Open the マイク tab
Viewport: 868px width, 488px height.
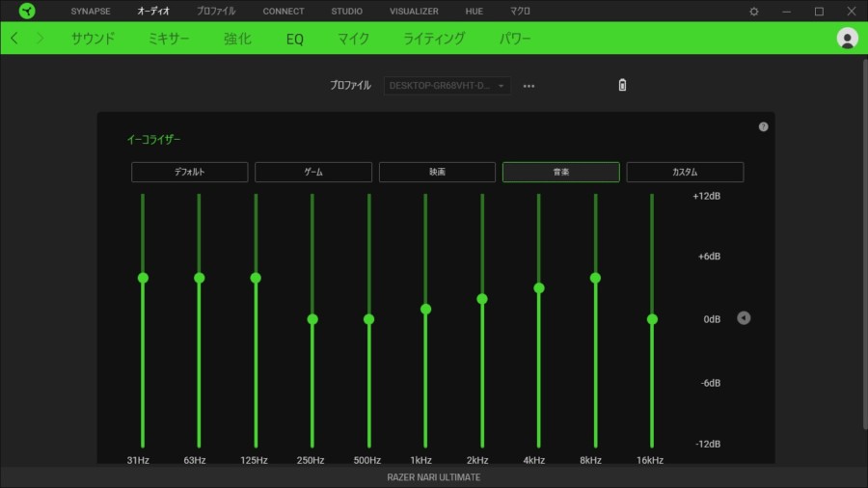pos(353,39)
